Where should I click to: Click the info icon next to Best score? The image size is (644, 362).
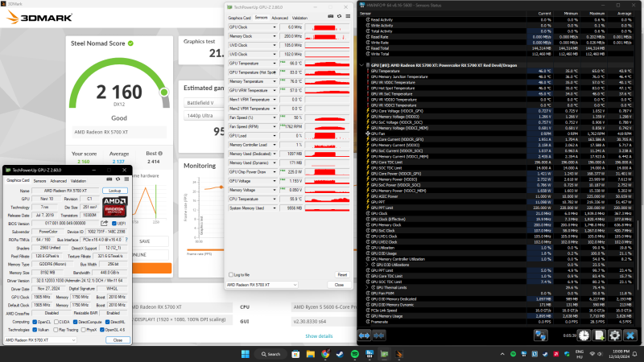coord(160,154)
